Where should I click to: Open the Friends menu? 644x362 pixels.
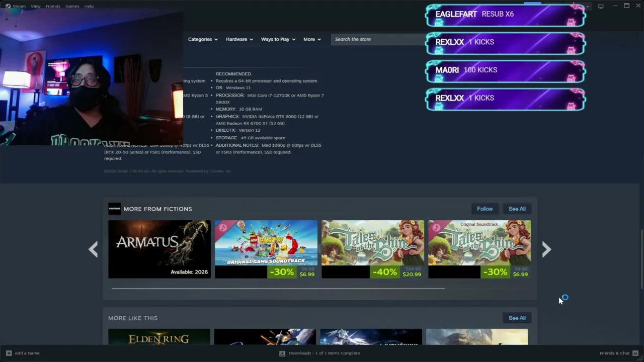click(53, 6)
